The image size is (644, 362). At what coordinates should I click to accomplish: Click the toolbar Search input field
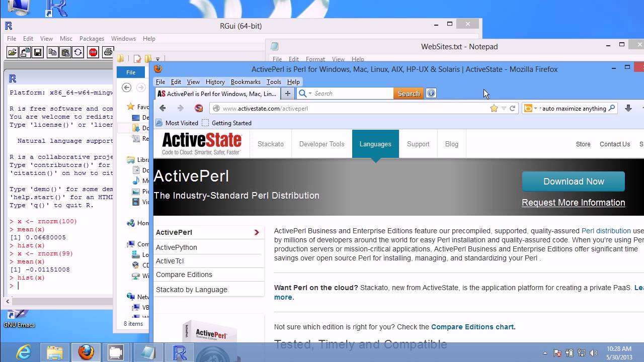click(x=352, y=94)
